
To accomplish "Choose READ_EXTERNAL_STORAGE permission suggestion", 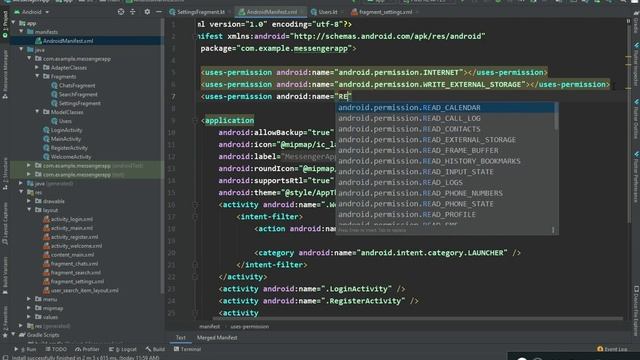I will click(445, 140).
